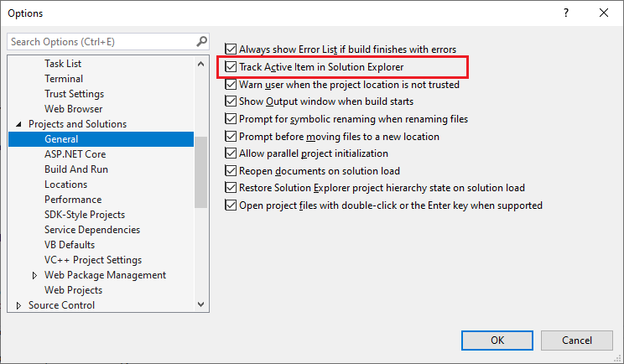Open the ASP.NET Core options page
Image resolution: width=624 pixels, height=364 pixels.
tap(75, 154)
